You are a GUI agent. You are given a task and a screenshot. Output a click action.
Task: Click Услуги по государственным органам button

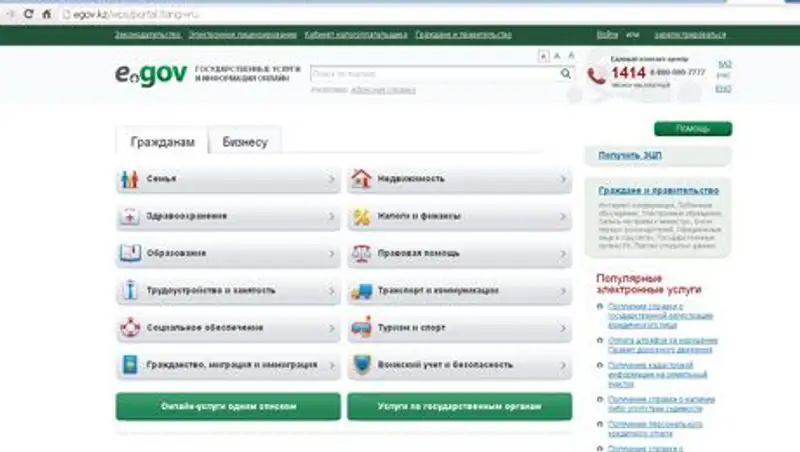click(x=459, y=407)
